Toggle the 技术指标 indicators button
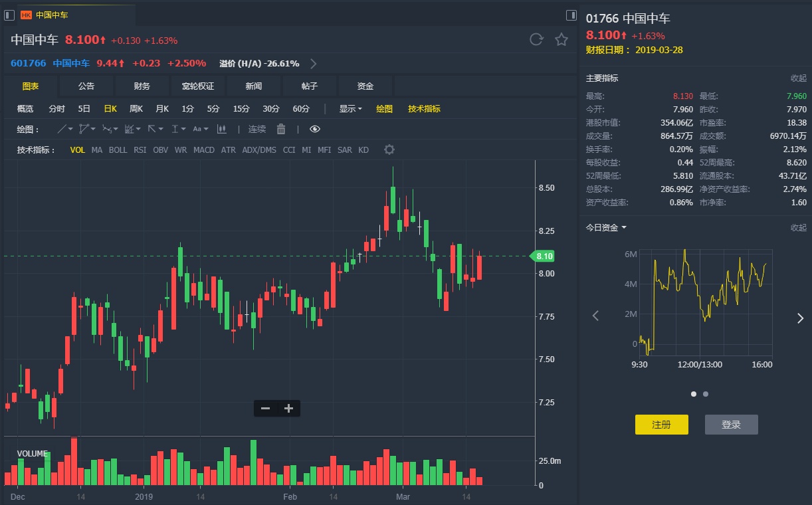 tap(425, 109)
